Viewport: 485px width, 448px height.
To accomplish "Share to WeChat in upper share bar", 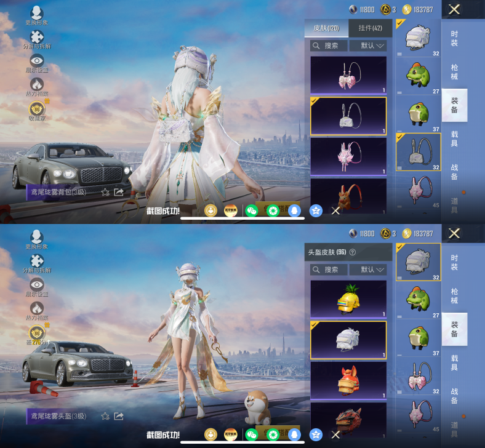I will tap(252, 211).
